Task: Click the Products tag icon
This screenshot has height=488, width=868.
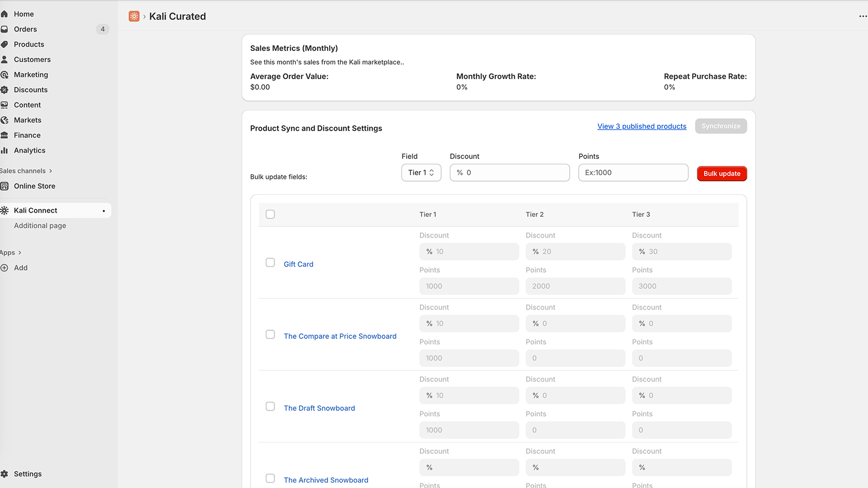Action: pyautogui.click(x=4, y=44)
